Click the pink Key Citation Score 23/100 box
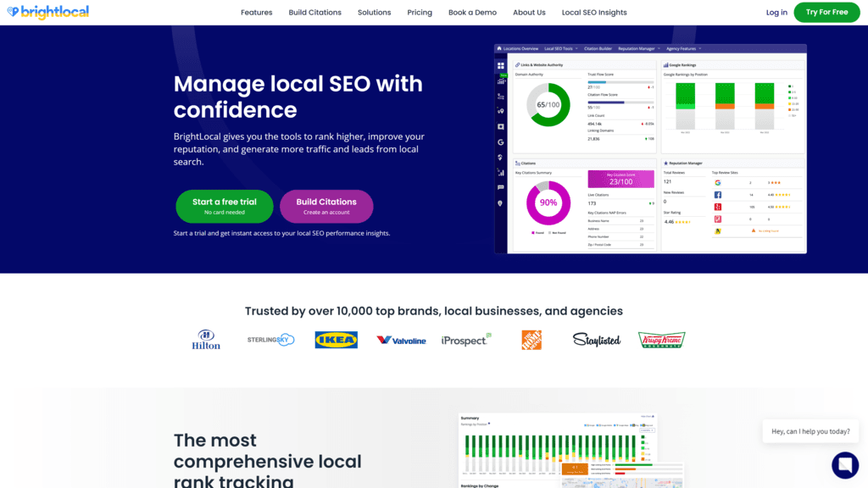The image size is (868, 488). click(x=620, y=179)
